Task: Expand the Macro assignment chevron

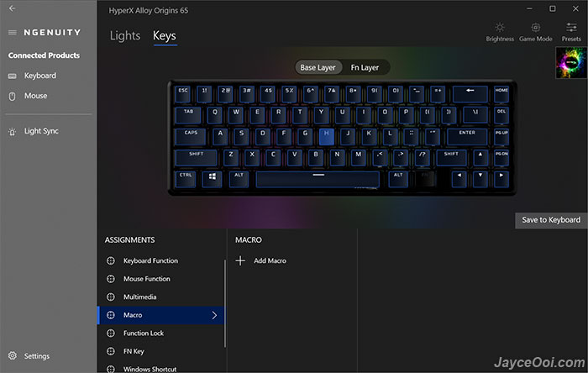Action: tap(214, 315)
